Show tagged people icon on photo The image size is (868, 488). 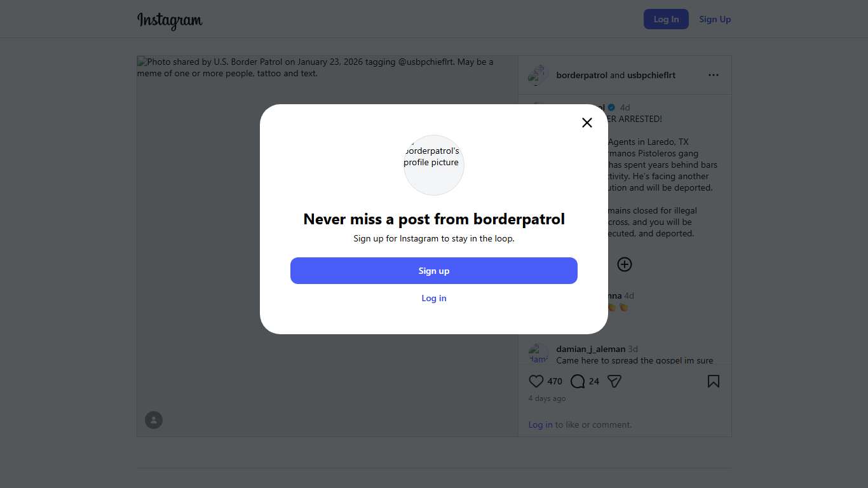coord(154,420)
